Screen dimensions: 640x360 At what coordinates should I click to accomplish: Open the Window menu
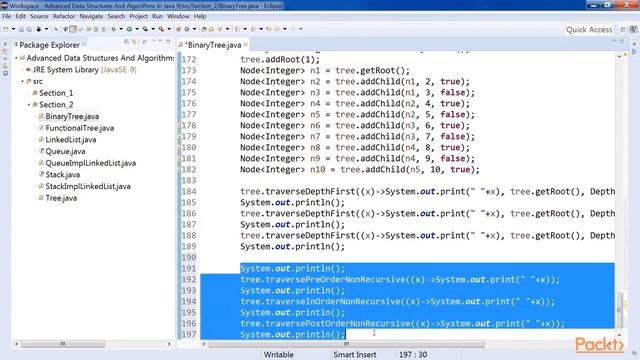click(178, 16)
